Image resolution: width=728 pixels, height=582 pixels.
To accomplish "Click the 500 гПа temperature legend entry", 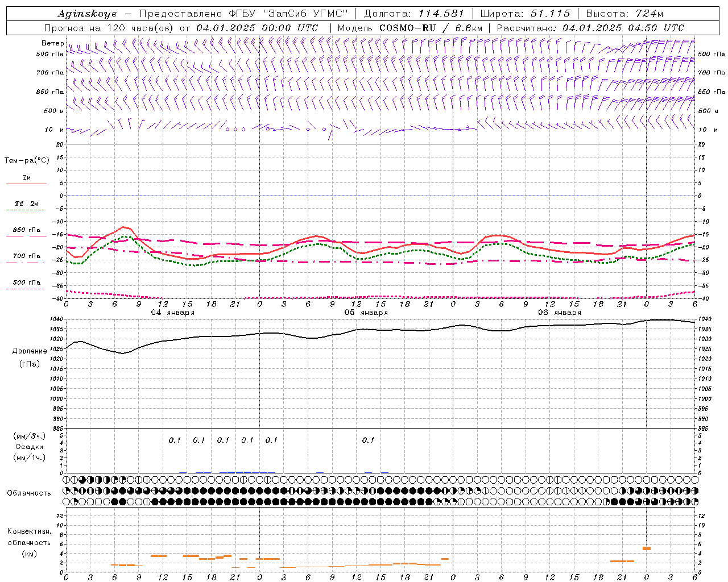I will [27, 282].
